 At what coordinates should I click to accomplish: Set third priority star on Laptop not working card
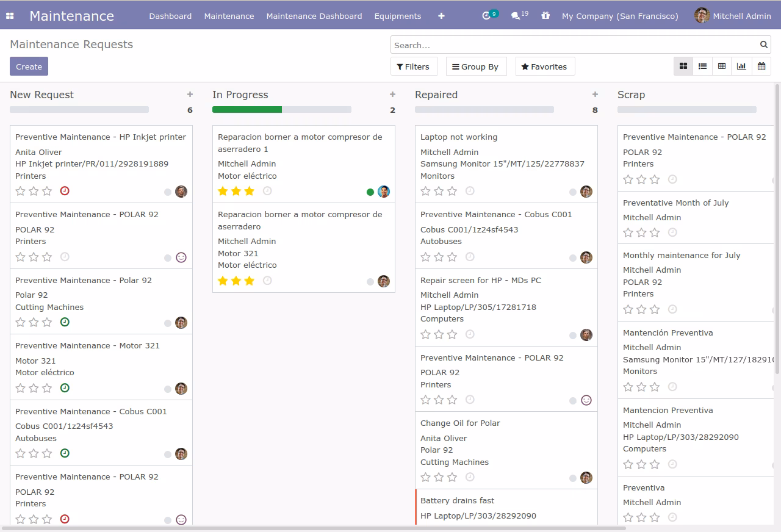click(452, 191)
